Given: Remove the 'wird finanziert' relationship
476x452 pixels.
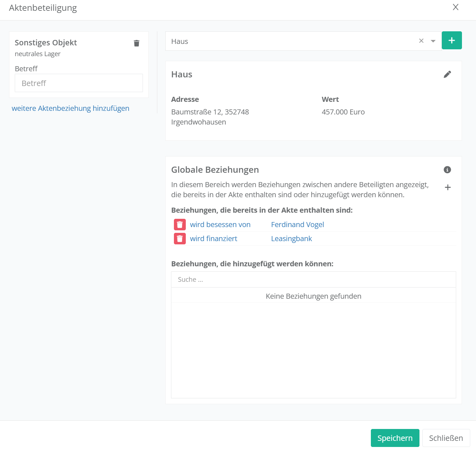Looking at the screenshot, I should coord(180,239).
